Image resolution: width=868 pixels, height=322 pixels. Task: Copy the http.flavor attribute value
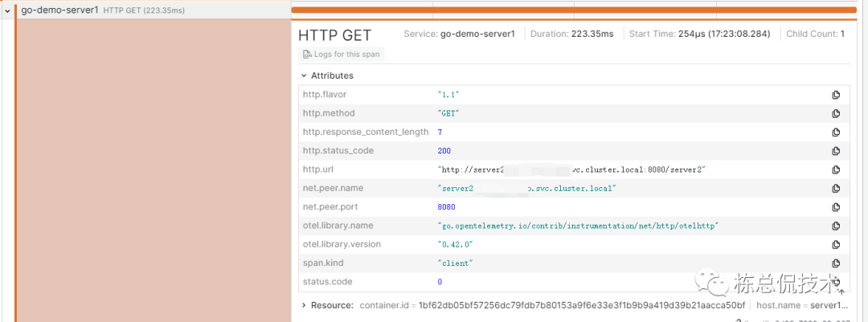coord(836,95)
